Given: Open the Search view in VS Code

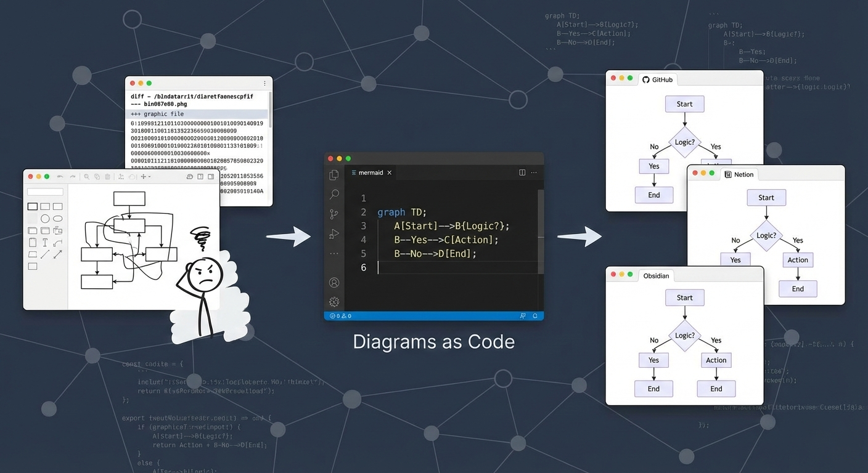Looking at the screenshot, I should click(x=334, y=194).
